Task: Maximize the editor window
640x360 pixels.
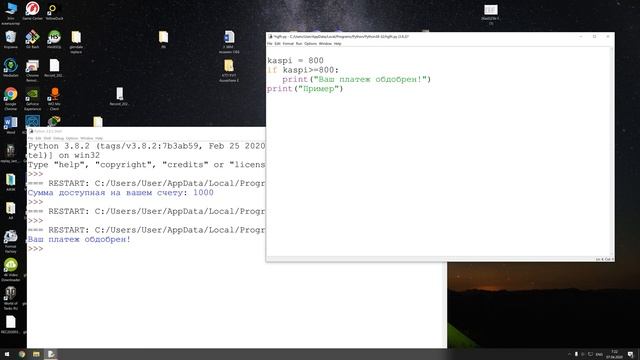Action: point(594,36)
